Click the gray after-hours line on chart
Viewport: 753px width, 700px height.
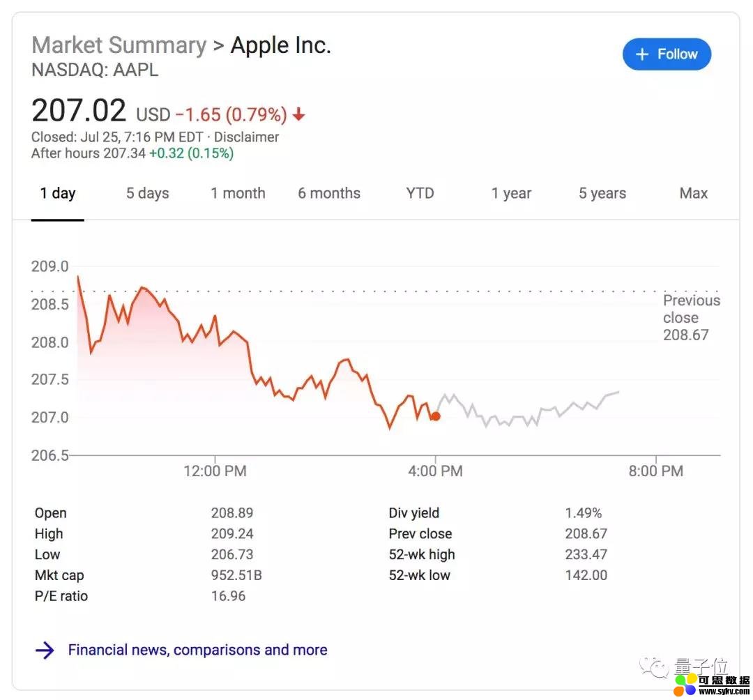tap(527, 410)
